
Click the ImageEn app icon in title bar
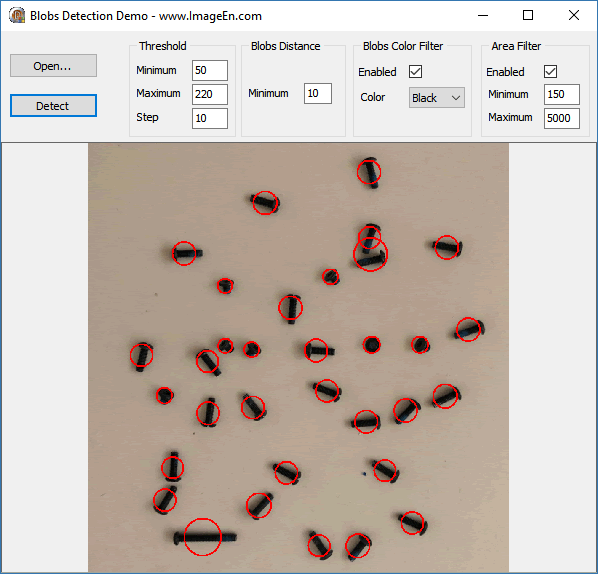pos(17,16)
